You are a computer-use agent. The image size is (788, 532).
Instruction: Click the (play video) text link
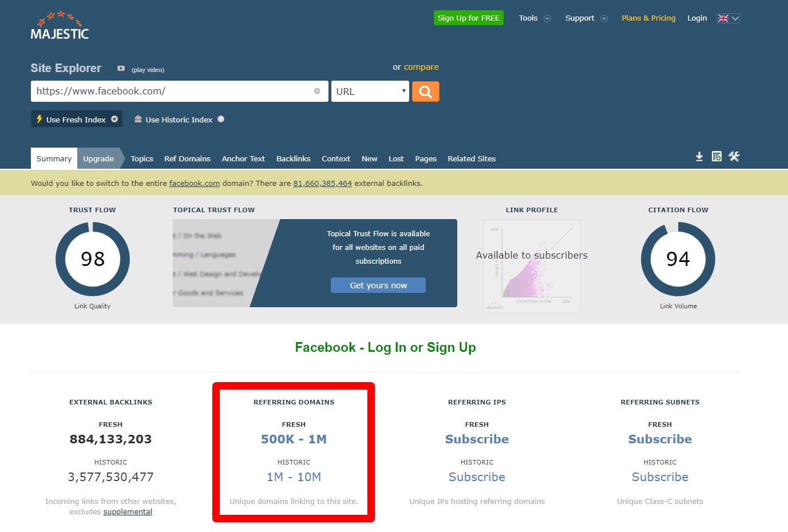point(148,70)
